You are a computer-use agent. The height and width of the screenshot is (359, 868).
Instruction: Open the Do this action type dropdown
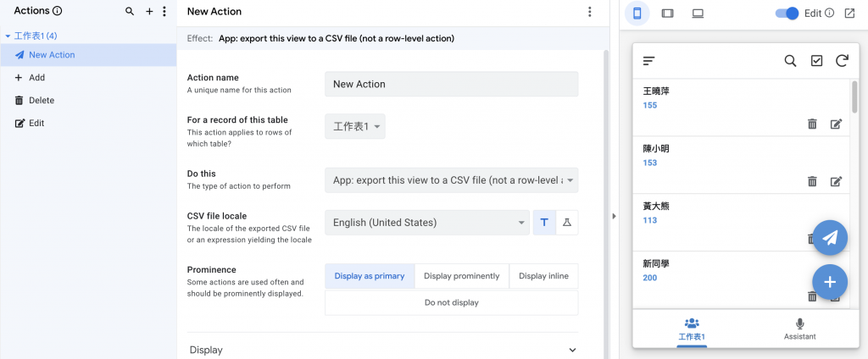click(x=451, y=179)
